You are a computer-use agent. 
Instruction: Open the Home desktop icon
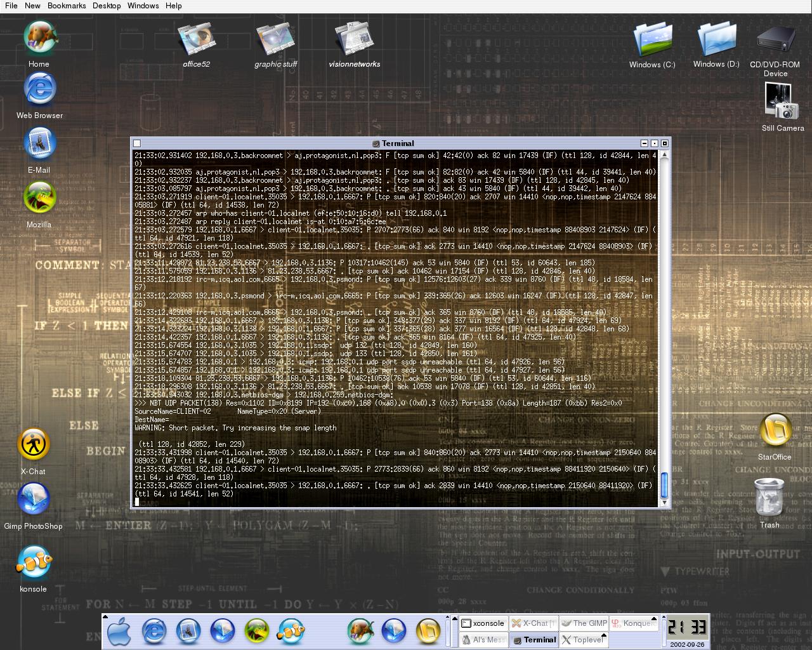(x=39, y=38)
